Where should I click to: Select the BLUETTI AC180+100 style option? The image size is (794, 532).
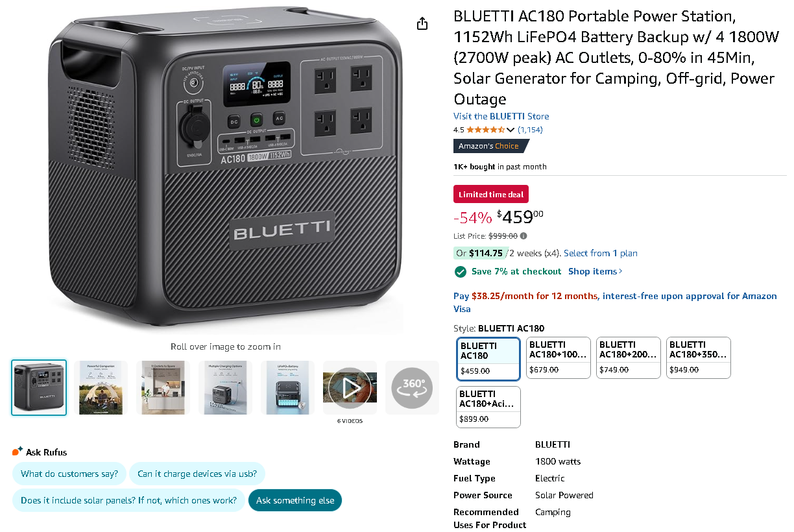click(x=558, y=357)
